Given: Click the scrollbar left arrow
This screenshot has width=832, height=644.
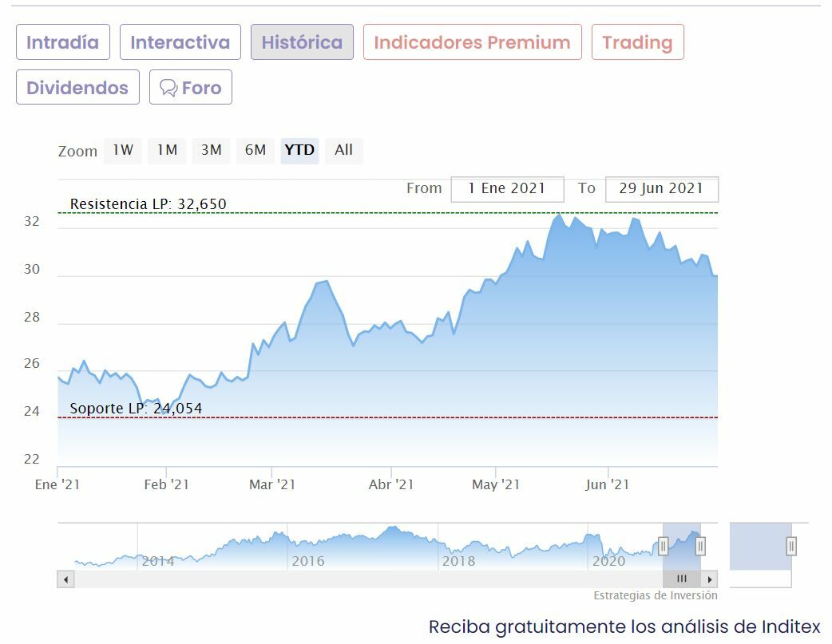Looking at the screenshot, I should pos(65,579).
